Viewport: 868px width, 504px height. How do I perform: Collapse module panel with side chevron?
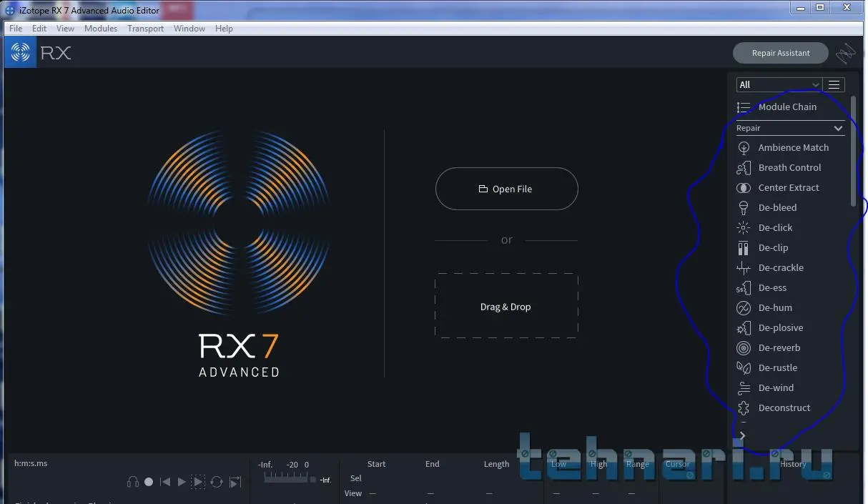742,435
